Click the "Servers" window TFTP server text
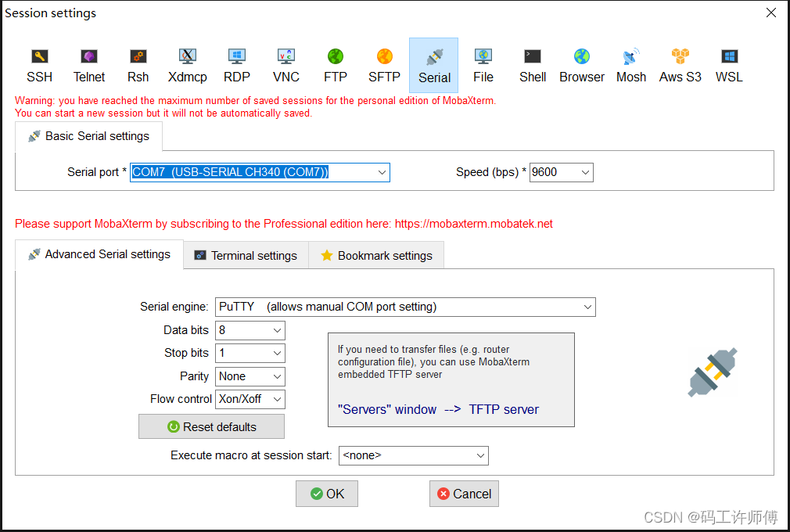 438,410
